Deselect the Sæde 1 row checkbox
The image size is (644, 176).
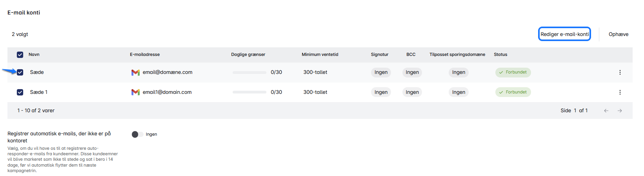point(20,92)
